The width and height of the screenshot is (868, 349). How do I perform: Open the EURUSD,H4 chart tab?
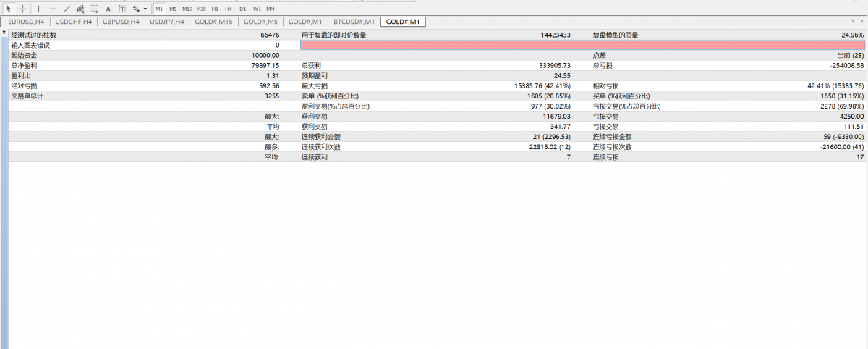pos(27,22)
